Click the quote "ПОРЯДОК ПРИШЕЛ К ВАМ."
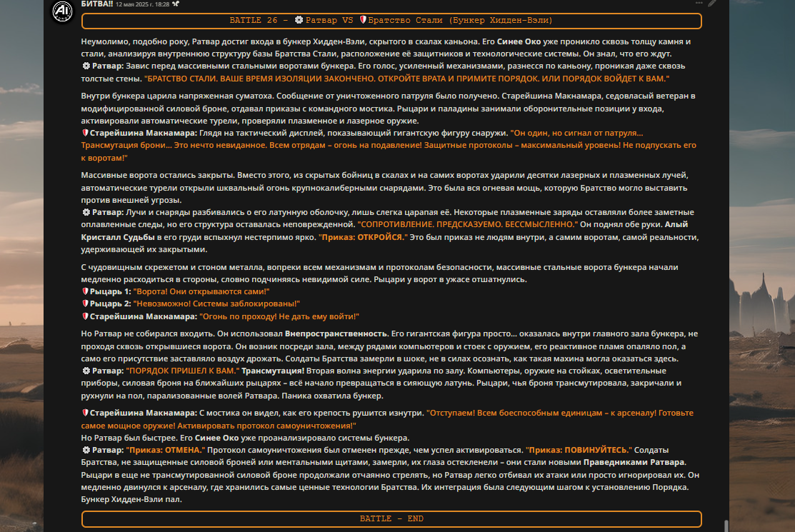This screenshot has height=532, width=795. [183, 371]
